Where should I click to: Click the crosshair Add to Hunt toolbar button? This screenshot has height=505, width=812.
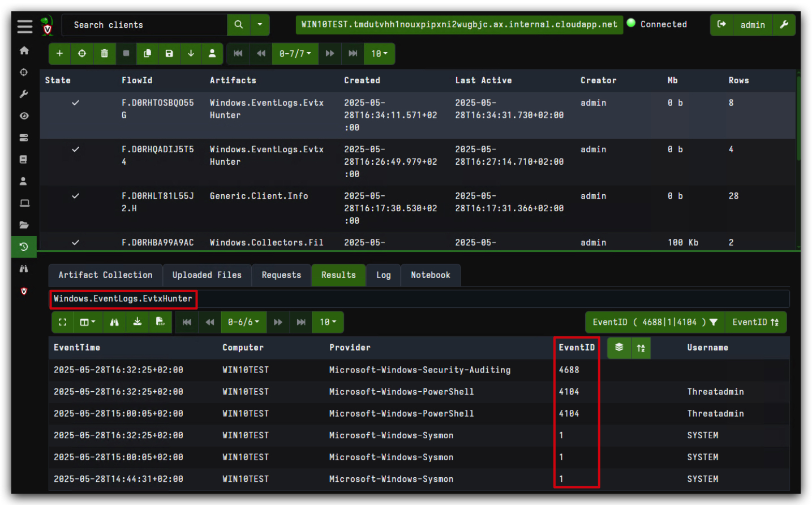pyautogui.click(x=82, y=53)
